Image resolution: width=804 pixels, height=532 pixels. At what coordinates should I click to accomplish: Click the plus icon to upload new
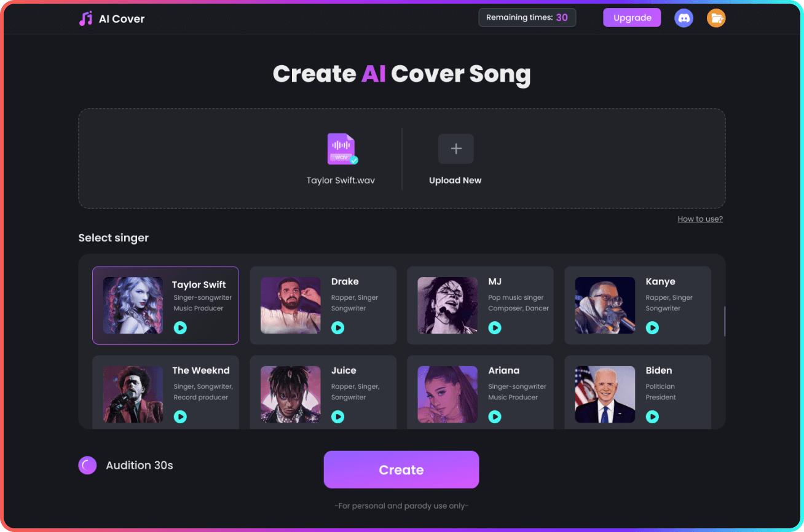pos(455,149)
